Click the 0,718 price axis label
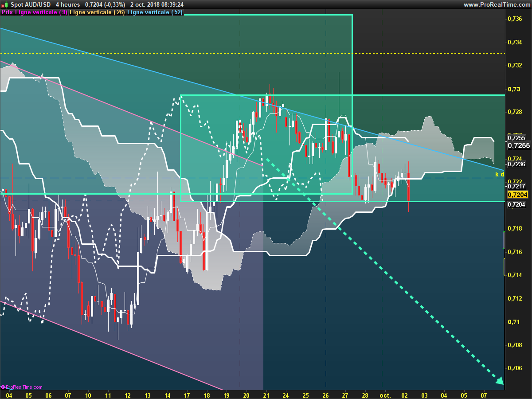This screenshot has height=399, width=532. click(x=514, y=228)
